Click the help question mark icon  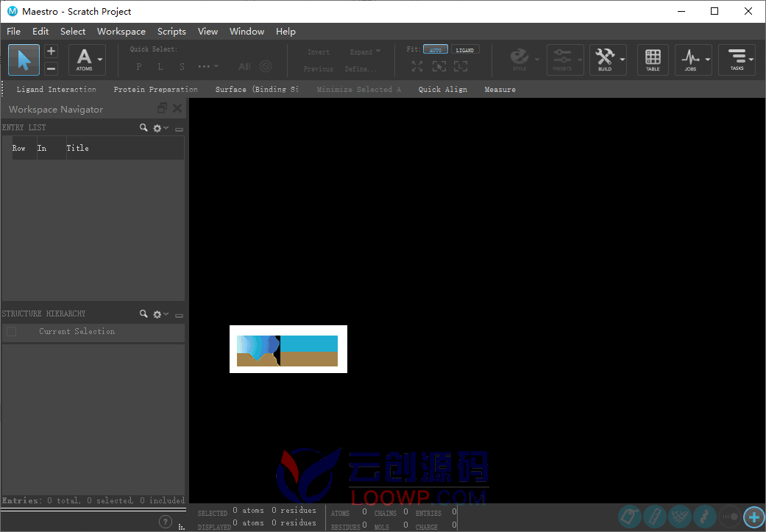point(166,522)
